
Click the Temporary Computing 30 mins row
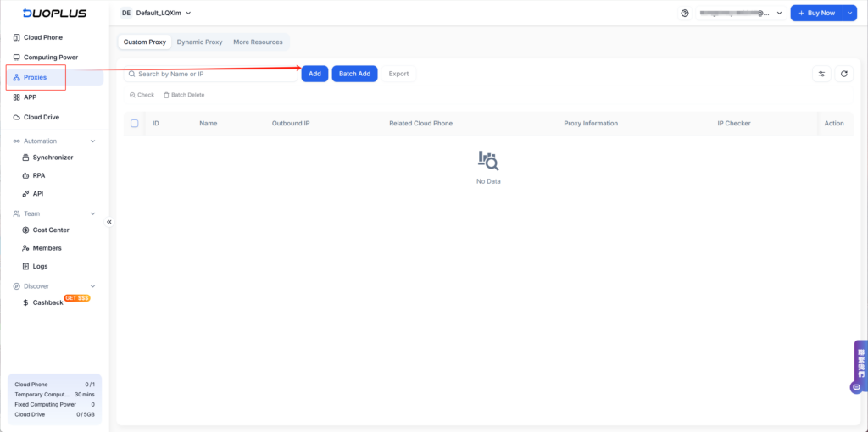[x=54, y=395]
